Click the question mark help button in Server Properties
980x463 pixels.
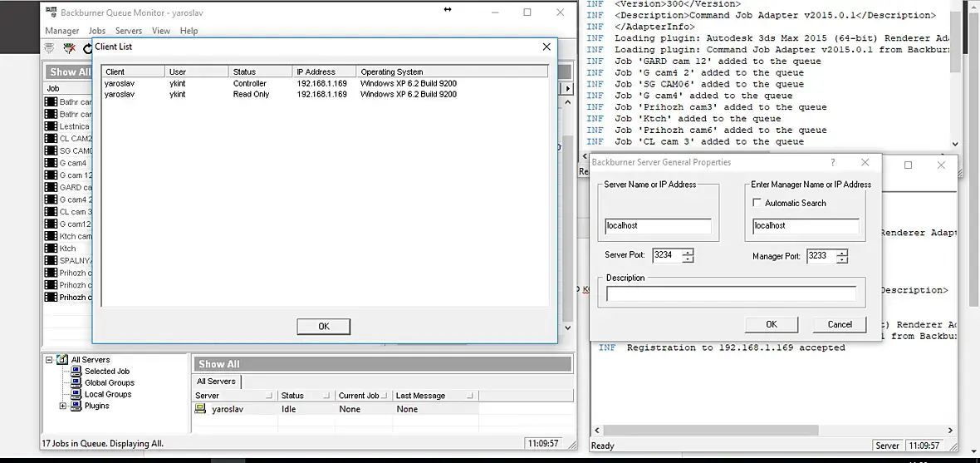point(832,162)
